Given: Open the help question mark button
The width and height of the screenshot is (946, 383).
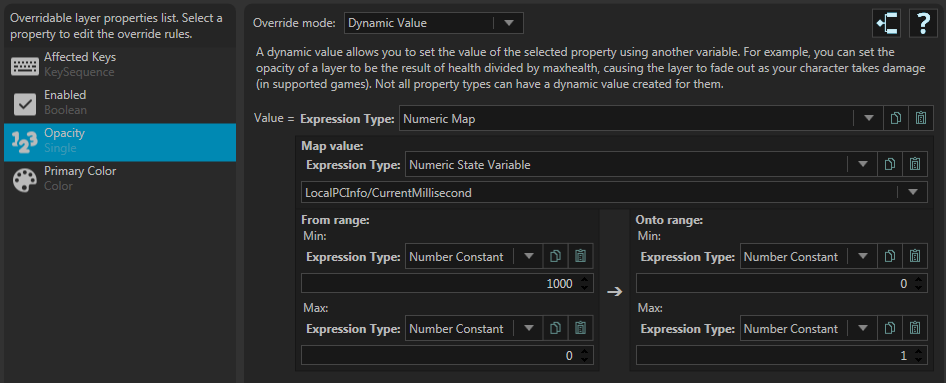Looking at the screenshot, I should (923, 24).
